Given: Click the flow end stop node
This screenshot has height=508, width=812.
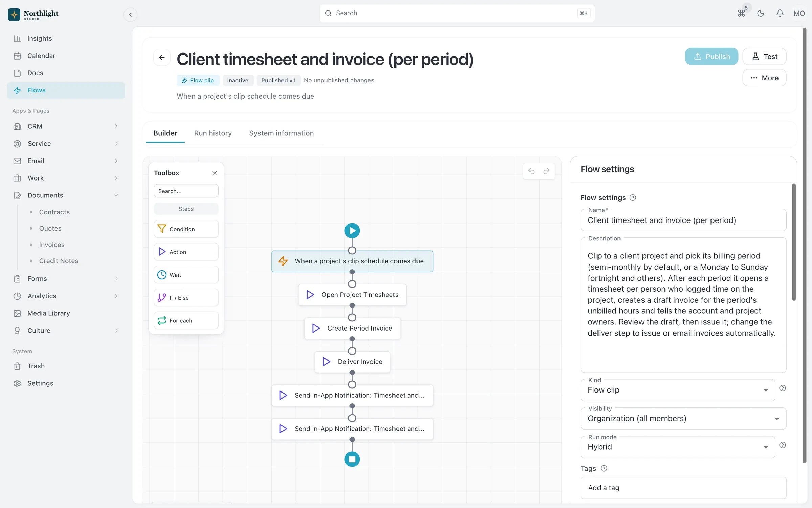Looking at the screenshot, I should click(x=352, y=459).
